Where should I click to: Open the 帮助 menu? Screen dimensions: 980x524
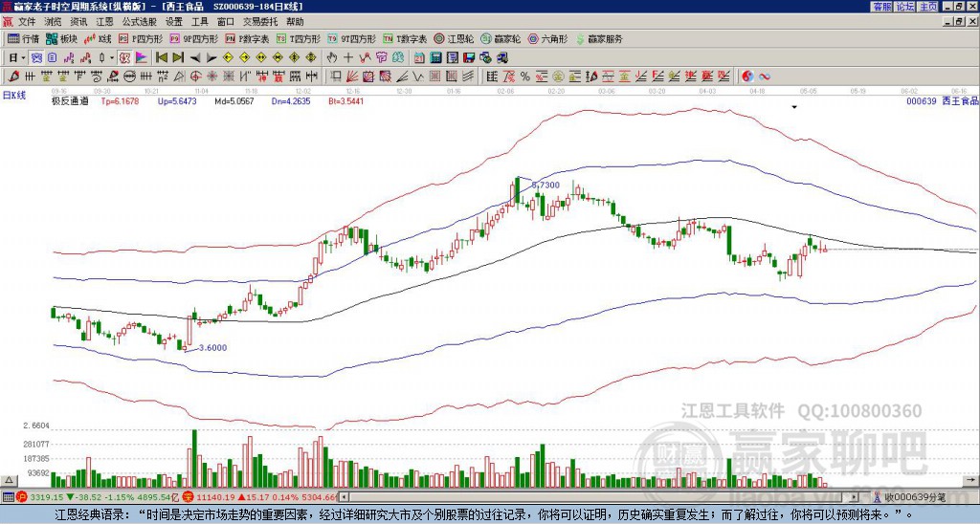295,22
